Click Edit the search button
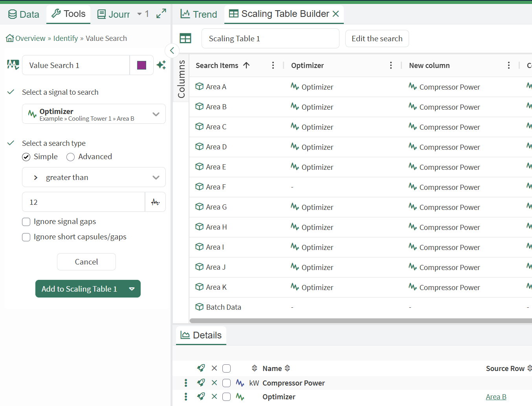Viewport: 532px width, 406px height. click(377, 39)
